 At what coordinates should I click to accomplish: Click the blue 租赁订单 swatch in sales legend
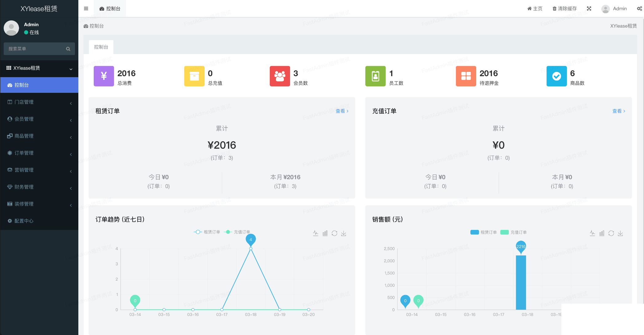pos(474,232)
